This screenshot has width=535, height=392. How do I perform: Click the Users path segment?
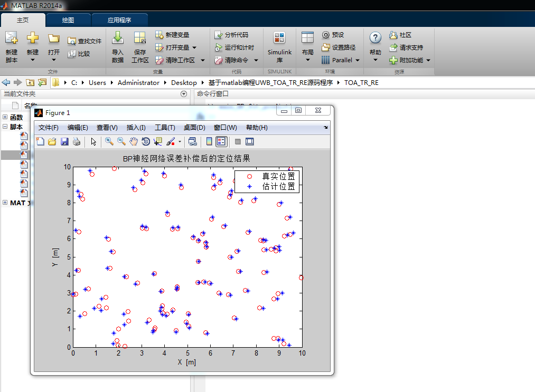point(97,82)
